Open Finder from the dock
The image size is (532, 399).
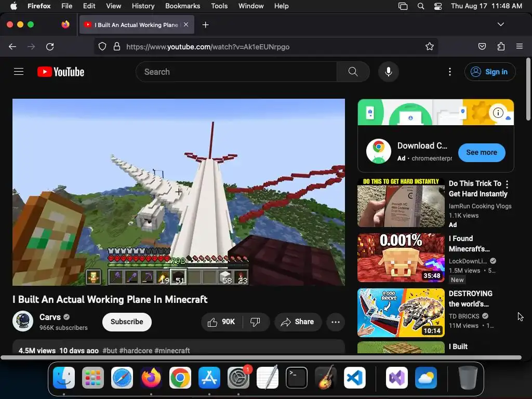coord(64,378)
